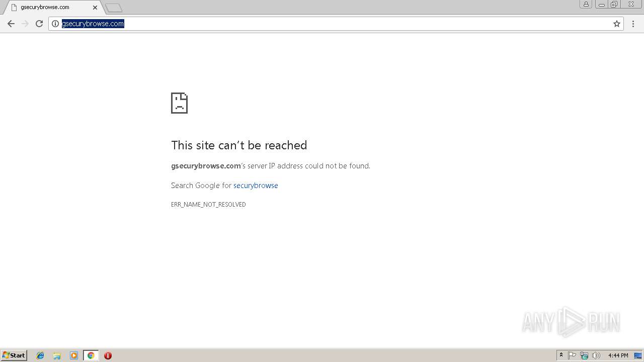Image resolution: width=644 pixels, height=362 pixels.
Task: Open network status tray icon
Action: 584,355
